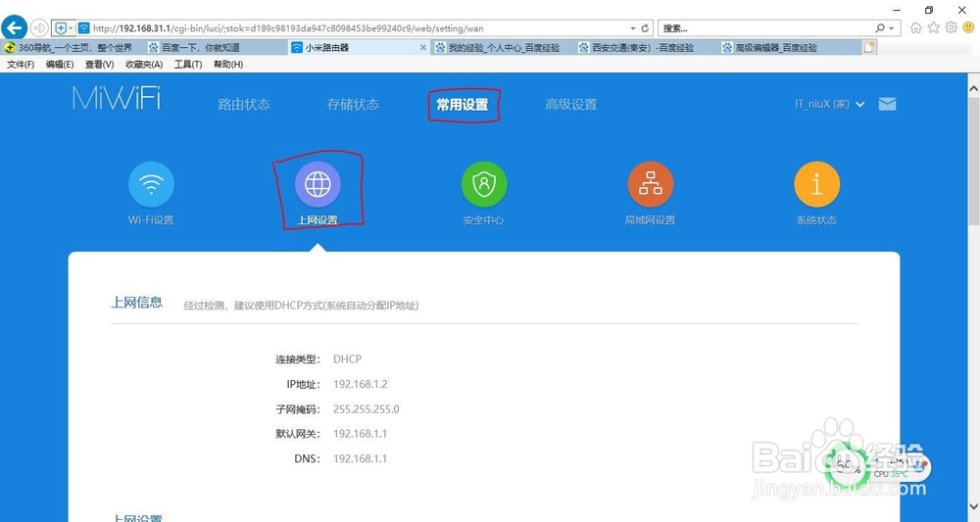Viewport: 980px width, 522px height.
Task: Open the 帮助(H) menu
Action: point(228,65)
